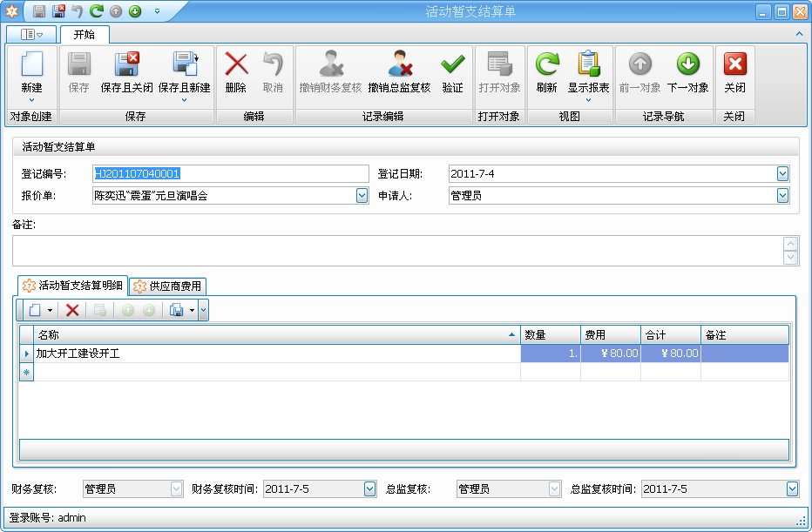Click the ¥80.00 费用 cell

(611, 354)
